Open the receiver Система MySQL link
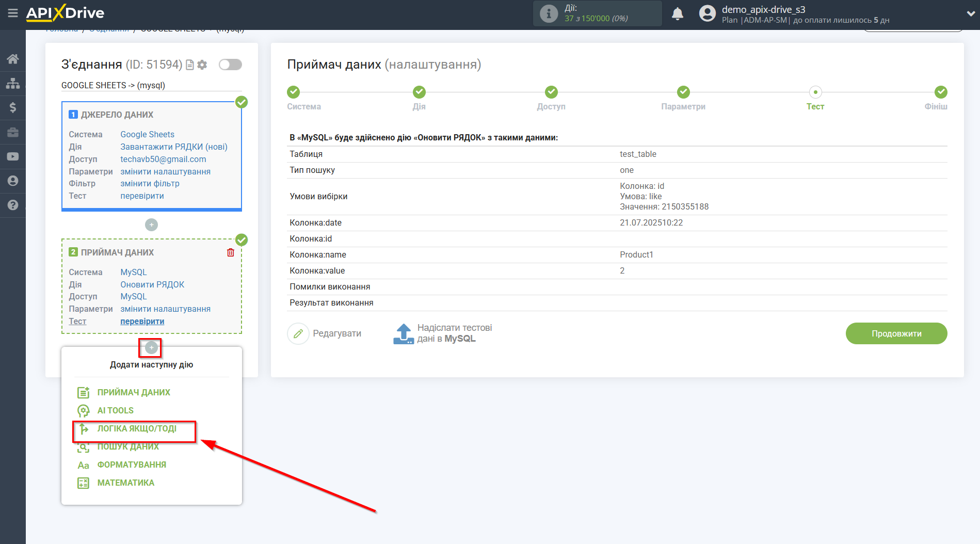 pyautogui.click(x=133, y=272)
